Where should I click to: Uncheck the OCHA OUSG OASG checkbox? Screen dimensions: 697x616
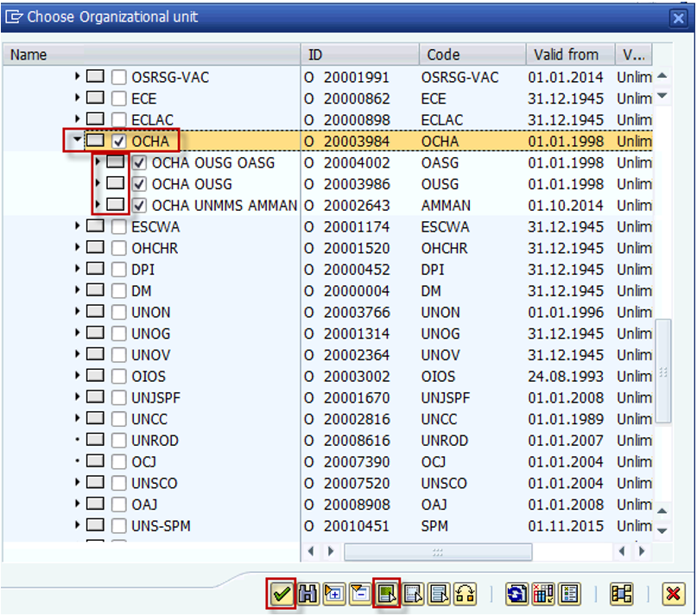coord(139,162)
